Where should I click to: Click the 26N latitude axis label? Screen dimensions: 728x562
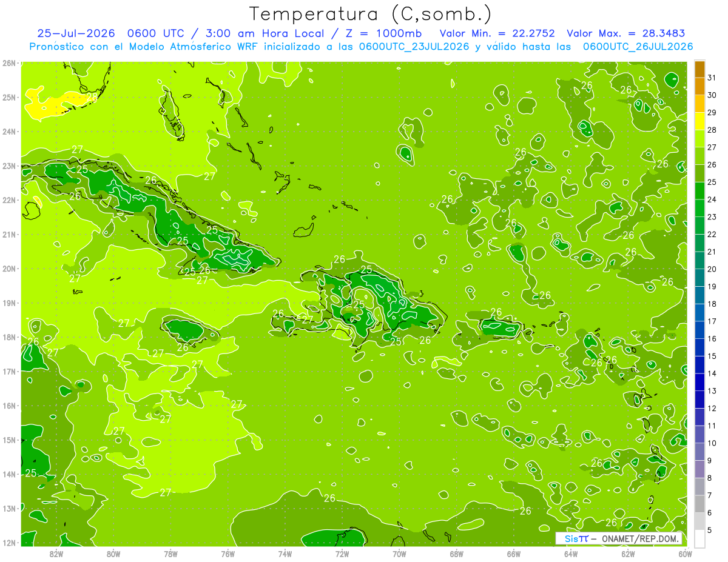pyautogui.click(x=8, y=63)
